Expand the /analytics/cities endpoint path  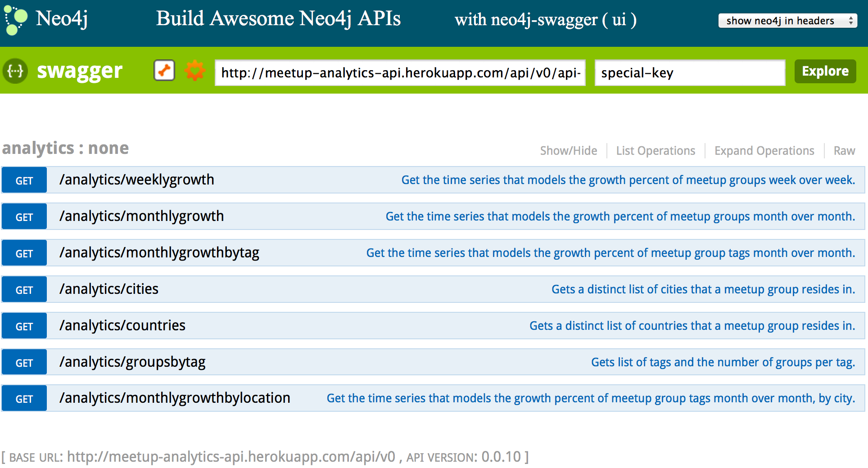[x=109, y=289]
